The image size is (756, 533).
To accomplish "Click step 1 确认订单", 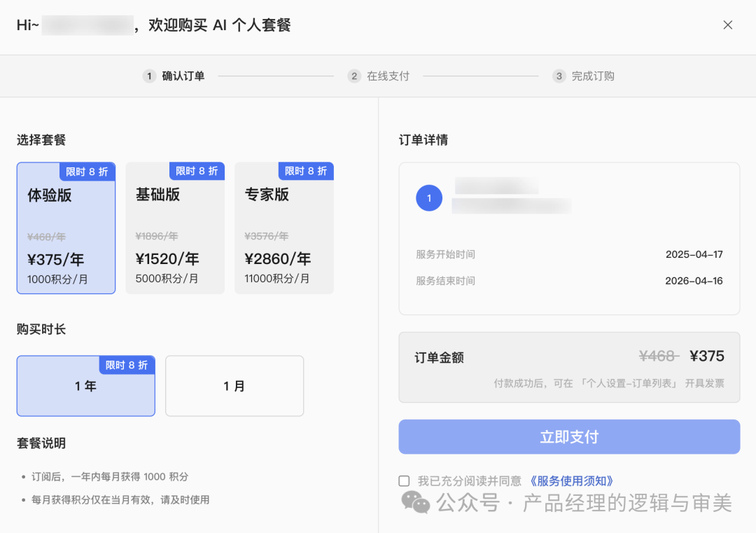I will (x=174, y=76).
